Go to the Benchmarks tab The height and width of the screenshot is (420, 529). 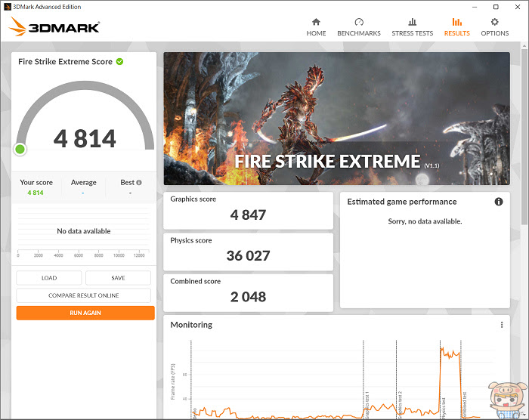[359, 27]
